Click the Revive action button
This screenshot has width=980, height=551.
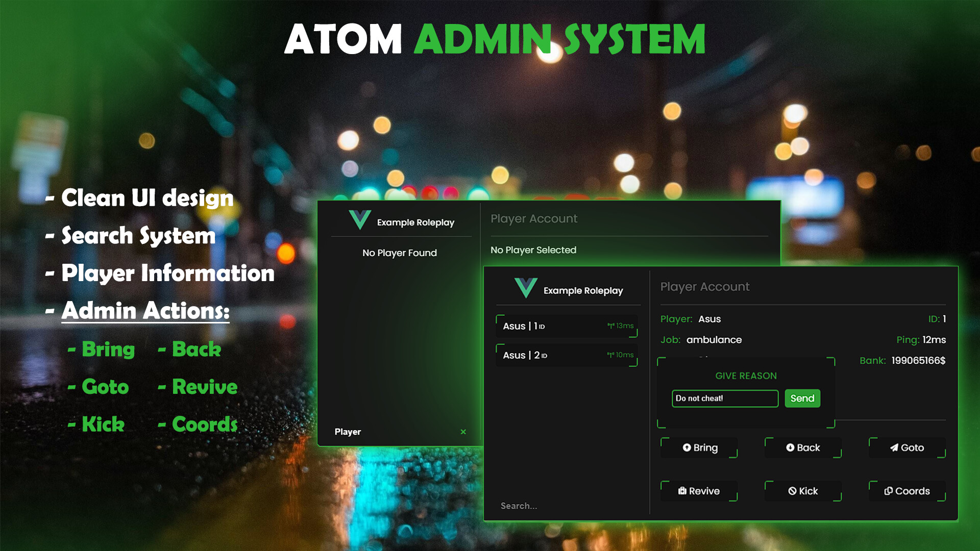[699, 491]
